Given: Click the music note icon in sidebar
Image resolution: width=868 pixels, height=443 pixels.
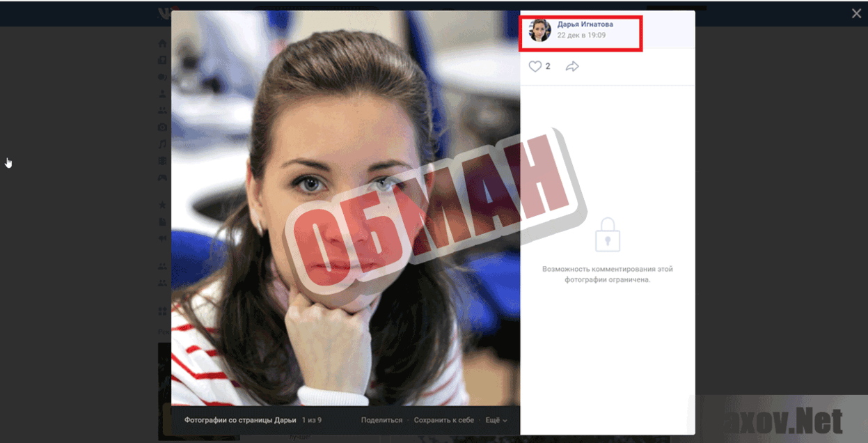Looking at the screenshot, I should point(162,144).
